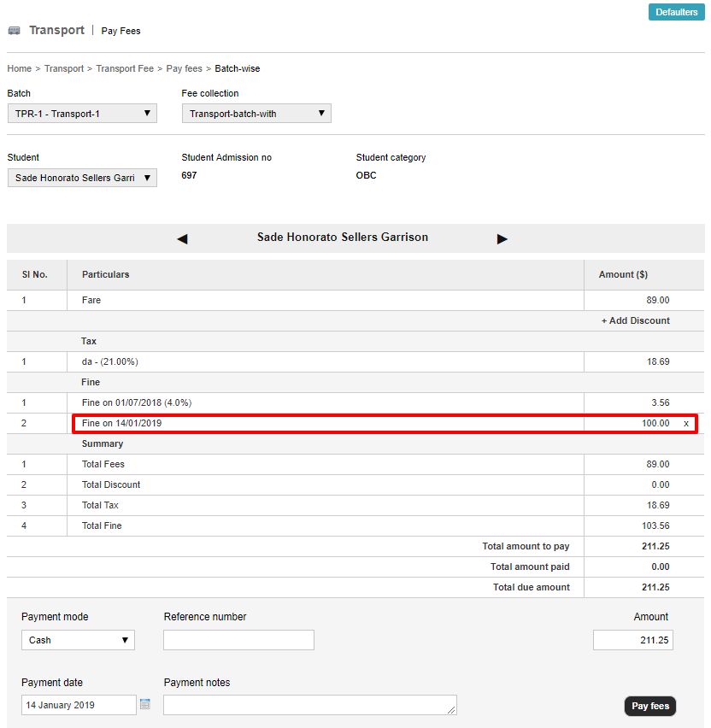
Task: Click the Payment notes text area
Action: pos(310,705)
